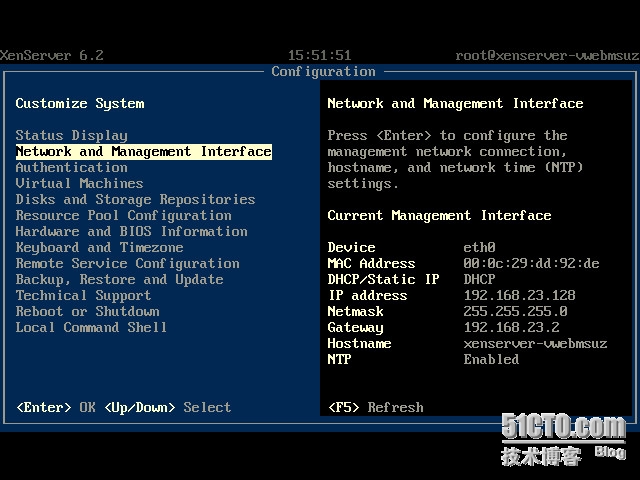640x480 pixels.
Task: Click the DHCP value beside DHCP/Static IP
Action: point(480,280)
